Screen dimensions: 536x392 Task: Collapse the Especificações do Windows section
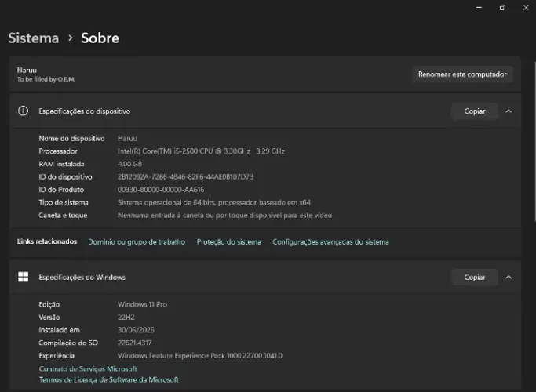coord(509,277)
